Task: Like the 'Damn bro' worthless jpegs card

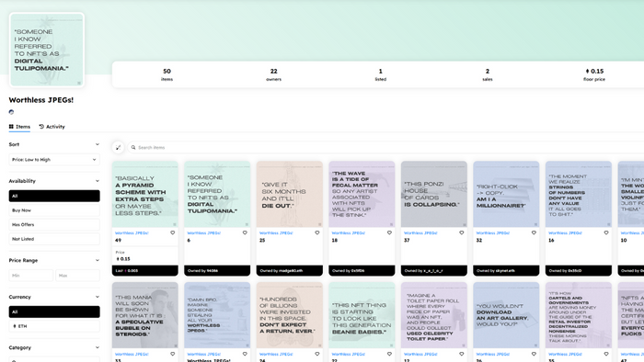Action: coord(245,354)
